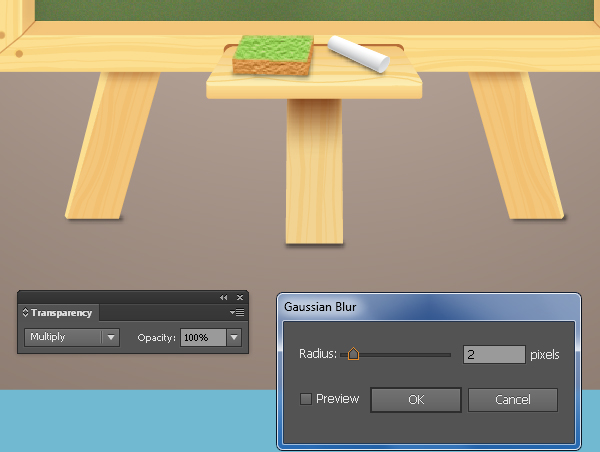The image size is (600, 452).
Task: Select the green sponge eraser object
Action: click(x=273, y=55)
